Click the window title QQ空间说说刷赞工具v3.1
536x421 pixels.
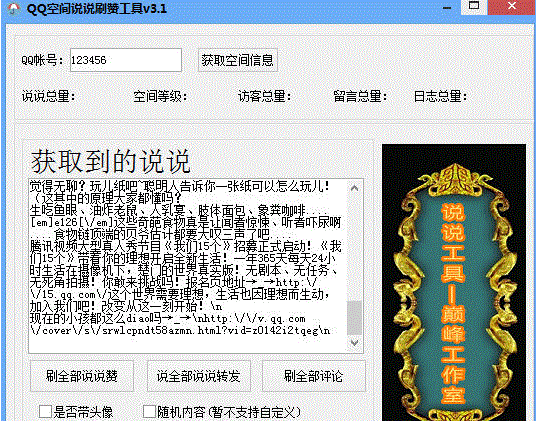[x=97, y=9]
